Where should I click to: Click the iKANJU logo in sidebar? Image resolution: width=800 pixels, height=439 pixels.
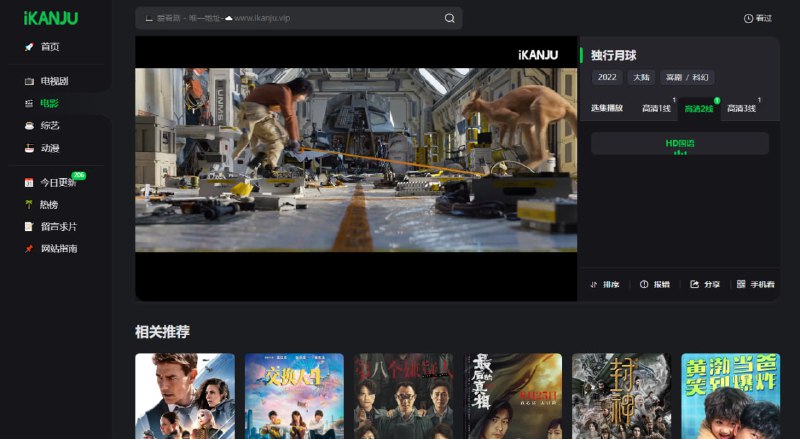tap(50, 18)
